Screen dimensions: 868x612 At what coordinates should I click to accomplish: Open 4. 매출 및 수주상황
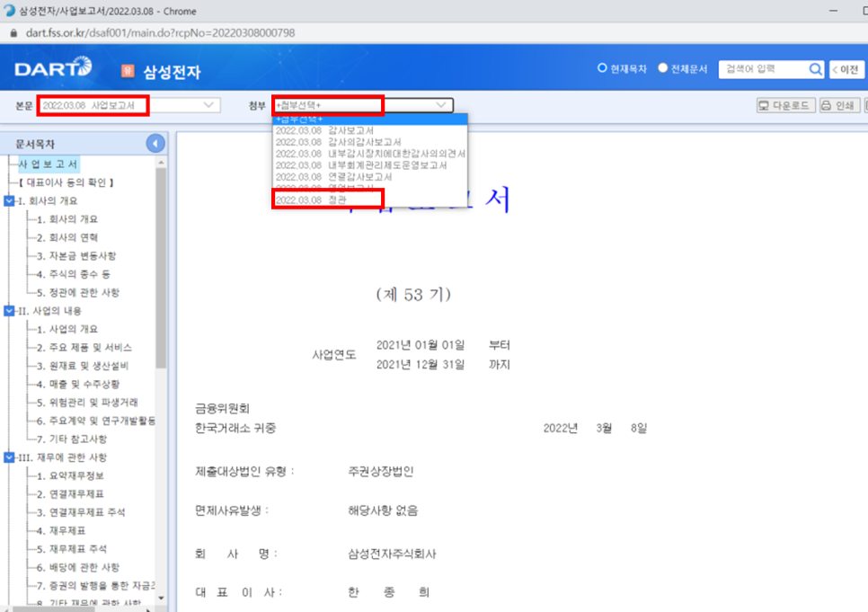pos(78,384)
